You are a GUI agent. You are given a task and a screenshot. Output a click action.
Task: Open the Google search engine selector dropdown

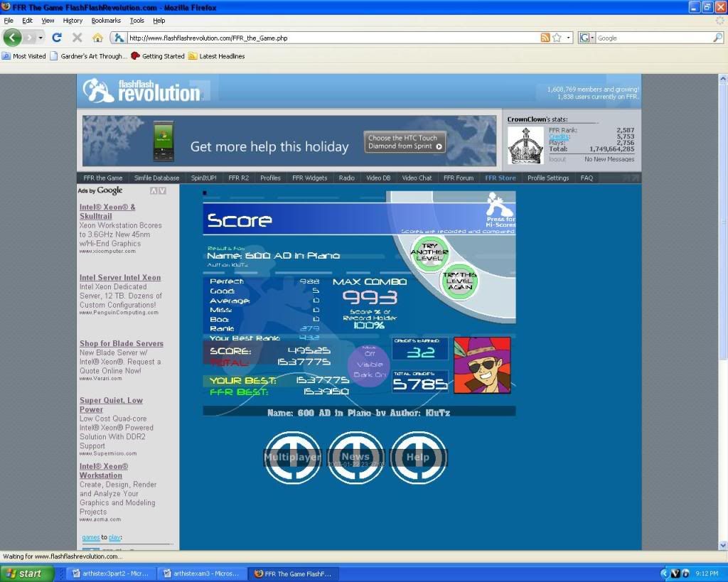587,38
